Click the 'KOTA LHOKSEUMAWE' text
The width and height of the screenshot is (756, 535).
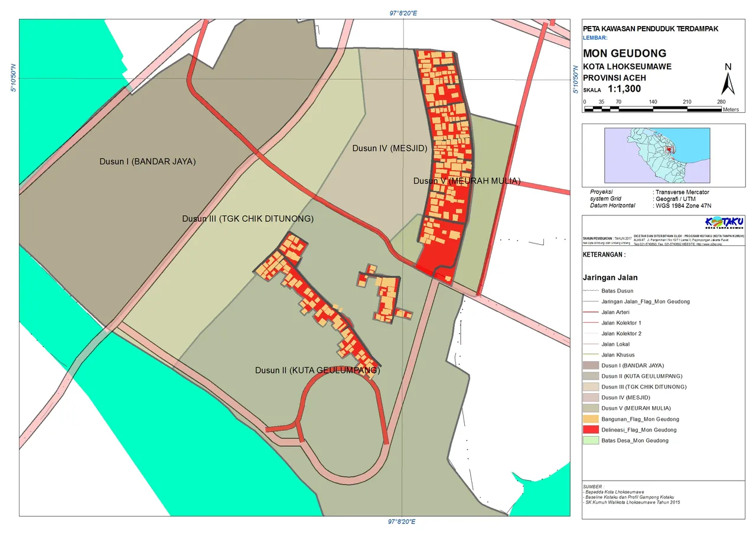pos(627,67)
